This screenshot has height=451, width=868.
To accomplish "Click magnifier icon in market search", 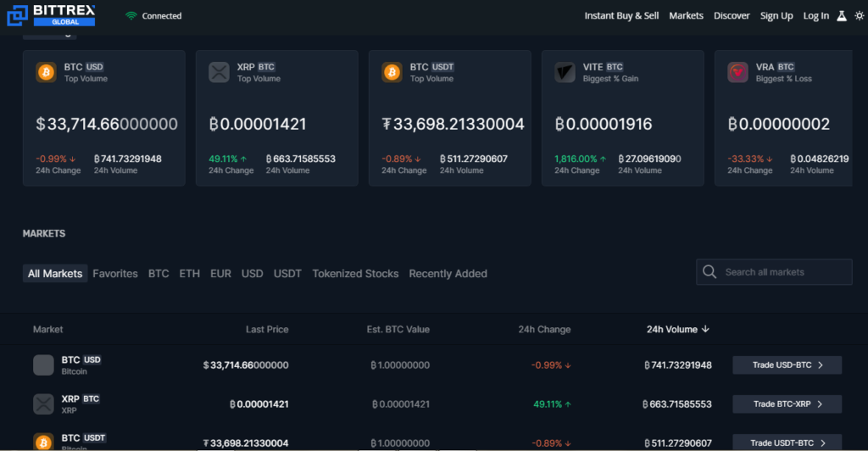I will tap(709, 272).
